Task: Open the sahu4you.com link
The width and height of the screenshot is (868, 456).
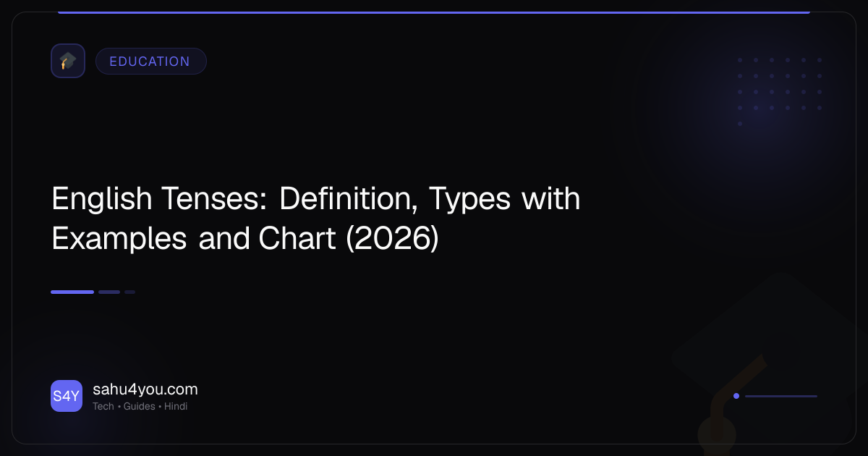Action: click(x=145, y=389)
